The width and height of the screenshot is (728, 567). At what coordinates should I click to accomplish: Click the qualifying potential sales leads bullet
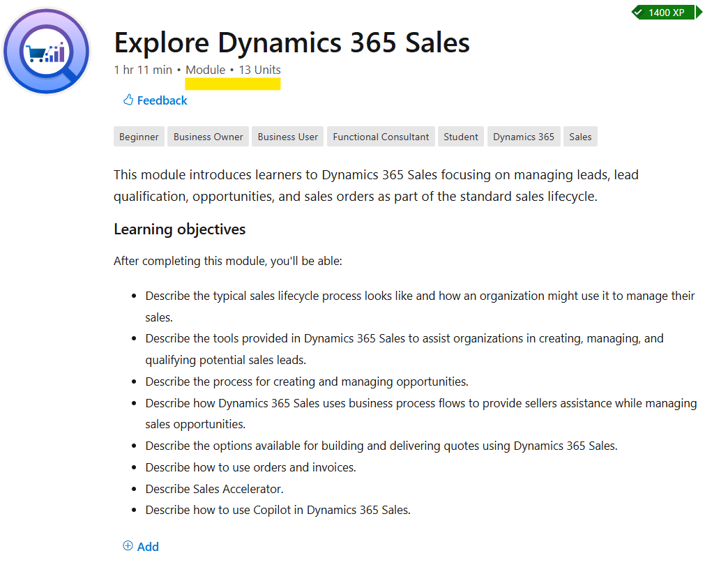pyautogui.click(x=404, y=349)
